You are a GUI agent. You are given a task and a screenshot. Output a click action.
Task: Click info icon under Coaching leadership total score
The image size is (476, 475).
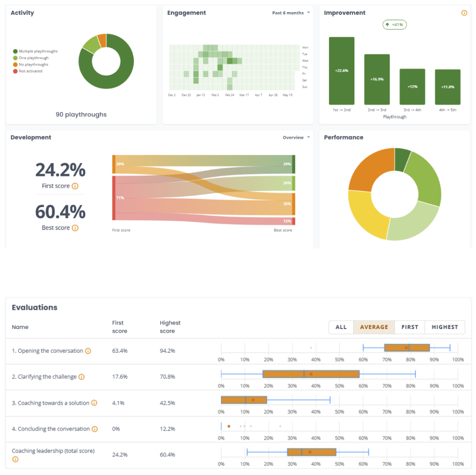tap(15, 459)
